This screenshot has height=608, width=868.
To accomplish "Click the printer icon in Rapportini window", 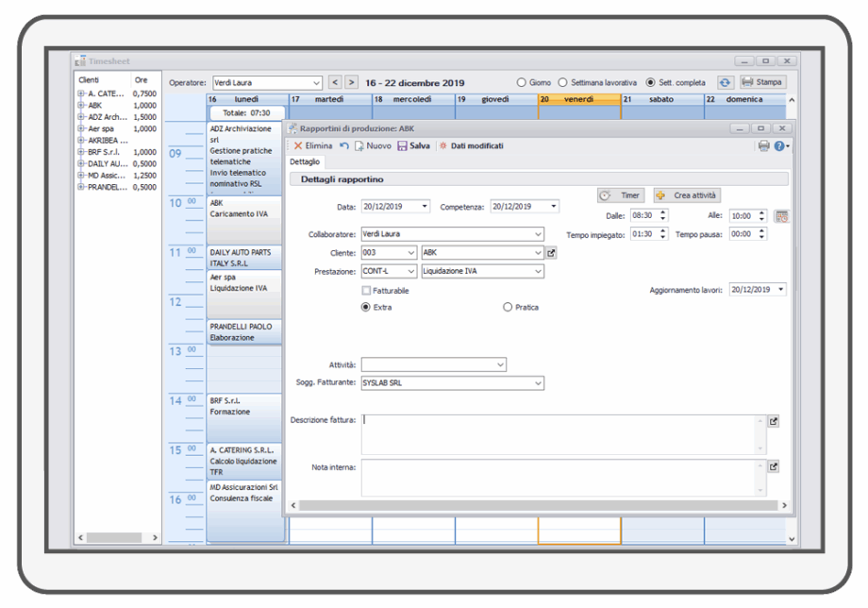I will click(x=764, y=146).
